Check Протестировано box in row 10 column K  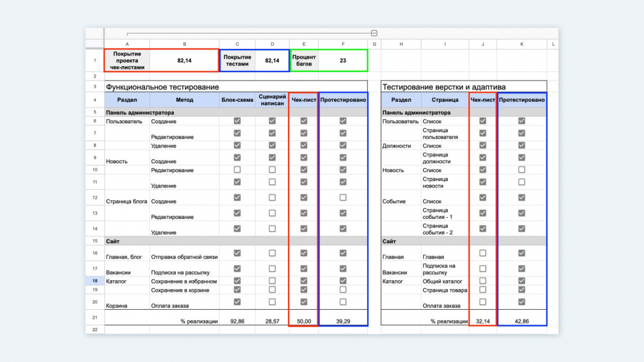click(x=522, y=169)
